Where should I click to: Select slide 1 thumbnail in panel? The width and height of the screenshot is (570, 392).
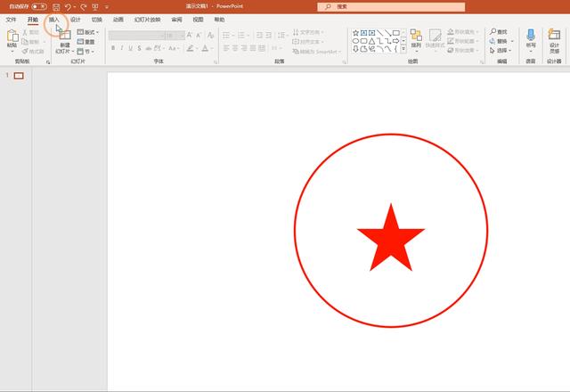point(19,76)
